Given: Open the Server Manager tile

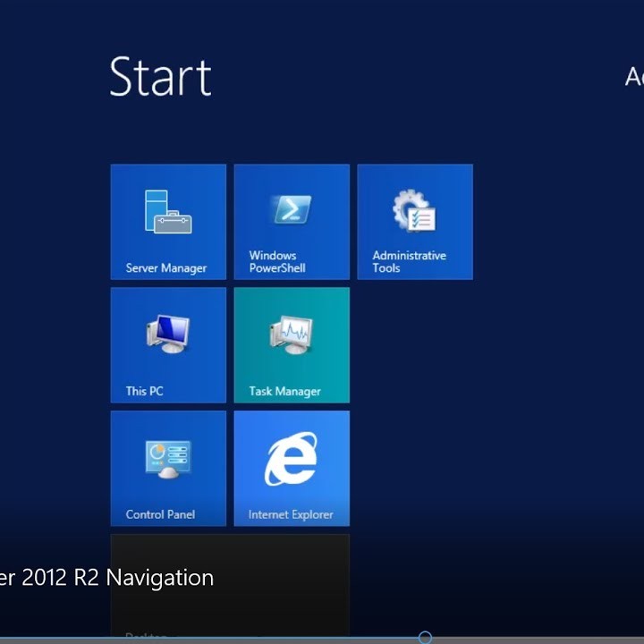Looking at the screenshot, I should (x=168, y=222).
